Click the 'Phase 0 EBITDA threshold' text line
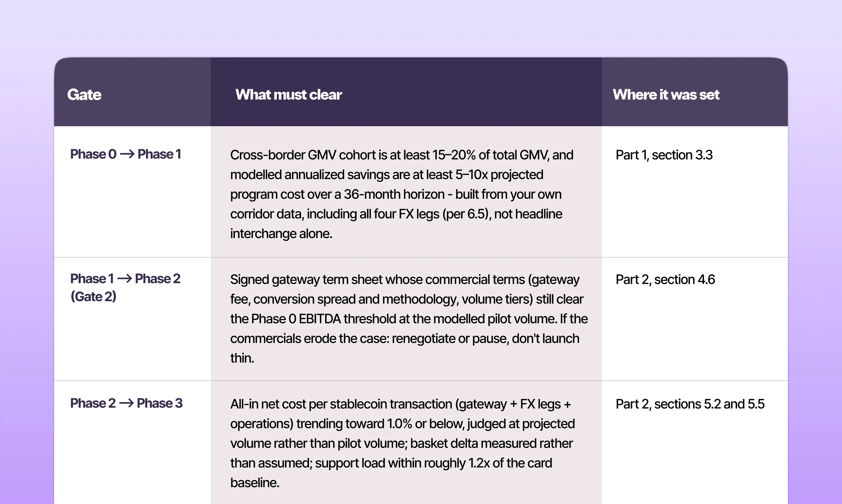Image resolution: width=842 pixels, height=504 pixels. click(409, 319)
